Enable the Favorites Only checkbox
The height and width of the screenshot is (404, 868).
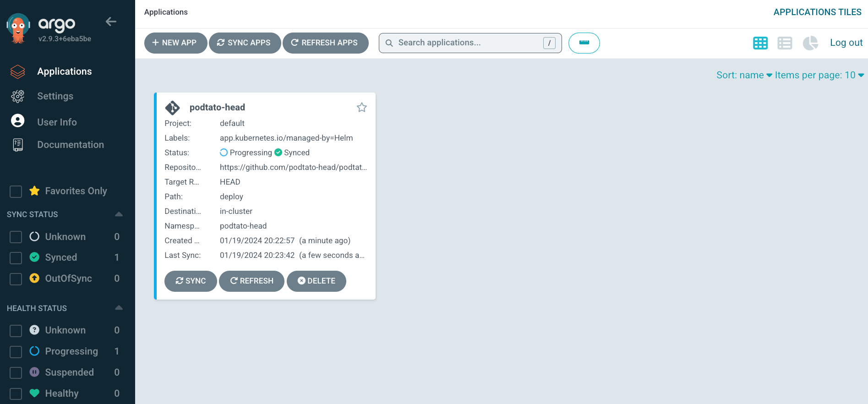tap(16, 191)
